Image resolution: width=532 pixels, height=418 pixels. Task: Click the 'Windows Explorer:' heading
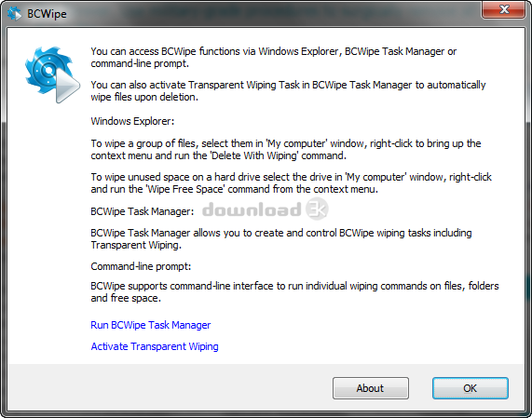point(132,121)
